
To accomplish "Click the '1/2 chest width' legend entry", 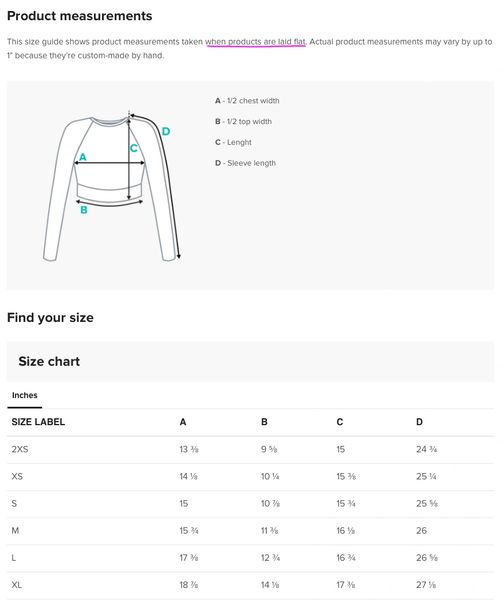I will click(247, 101).
